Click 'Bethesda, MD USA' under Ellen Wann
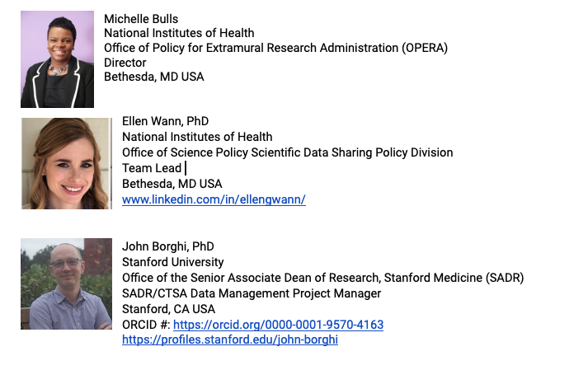The image size is (588, 370). (172, 184)
